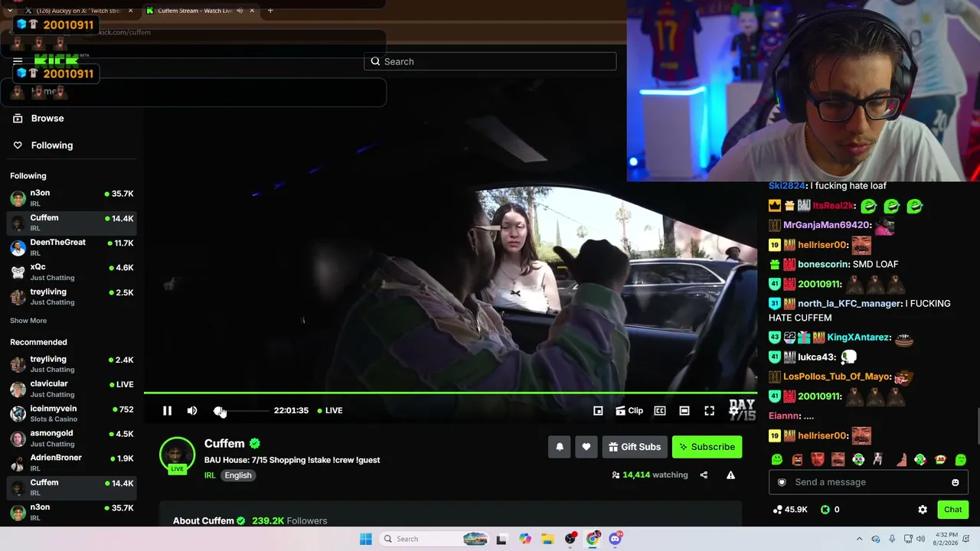Open KingXAntarez's chat profile
980x551 pixels.
858,337
